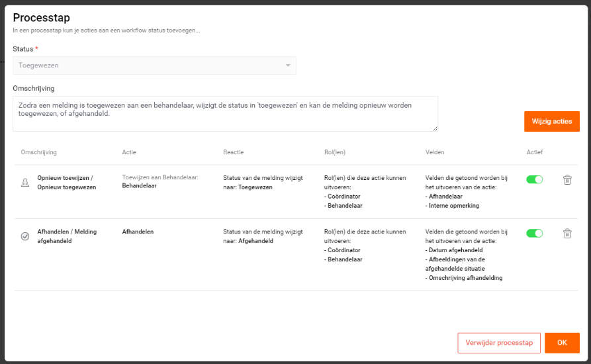Disable the Opnieuw toewijzen active toggle
The width and height of the screenshot is (591, 364).
click(535, 179)
